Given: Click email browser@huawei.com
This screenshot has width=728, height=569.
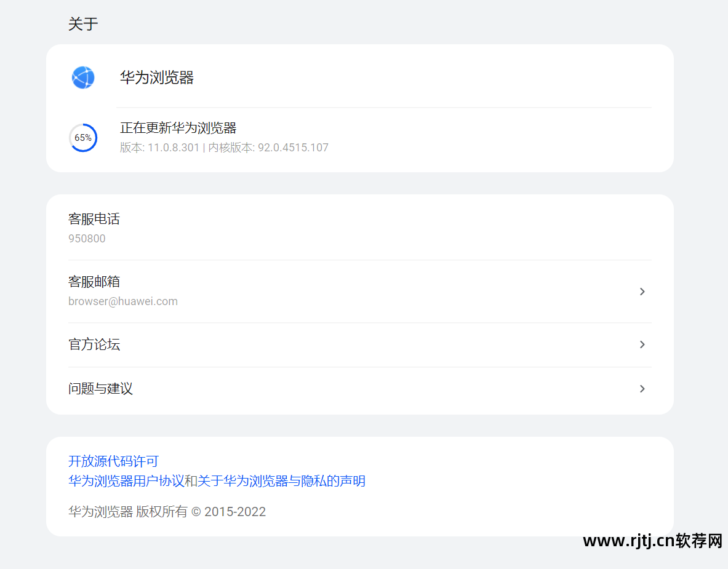Looking at the screenshot, I should coord(123,301).
